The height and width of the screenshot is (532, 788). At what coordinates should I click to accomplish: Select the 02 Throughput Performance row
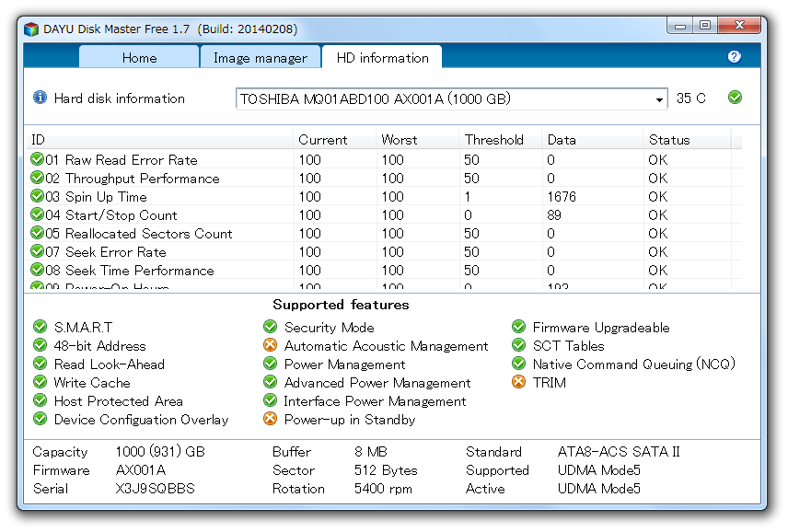click(x=385, y=179)
